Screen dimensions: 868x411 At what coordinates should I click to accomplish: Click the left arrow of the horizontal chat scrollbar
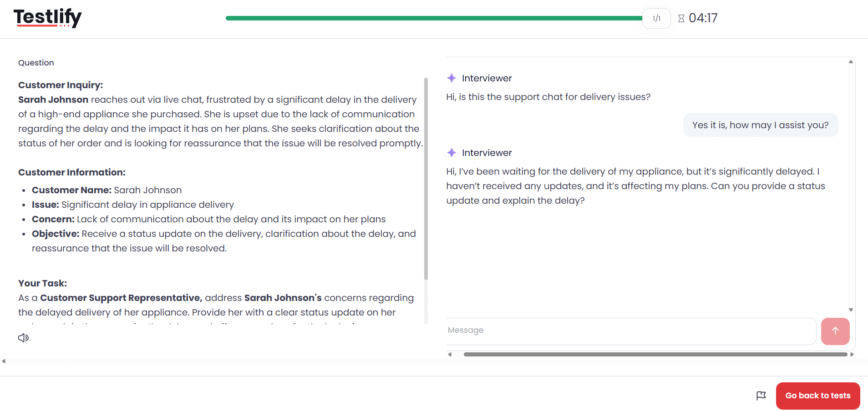(x=450, y=354)
